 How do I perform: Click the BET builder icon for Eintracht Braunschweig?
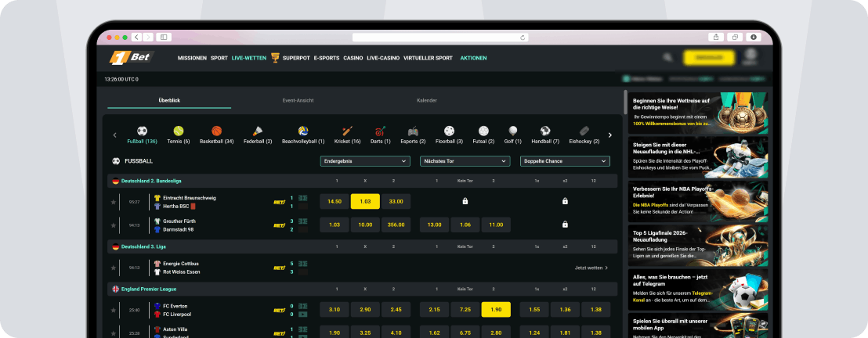coord(280,202)
